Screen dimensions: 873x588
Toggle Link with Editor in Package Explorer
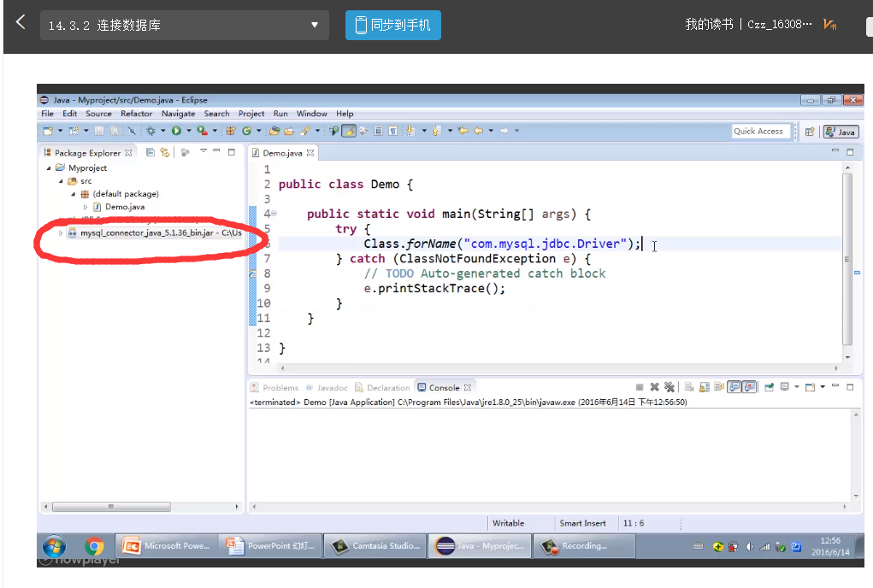point(165,152)
